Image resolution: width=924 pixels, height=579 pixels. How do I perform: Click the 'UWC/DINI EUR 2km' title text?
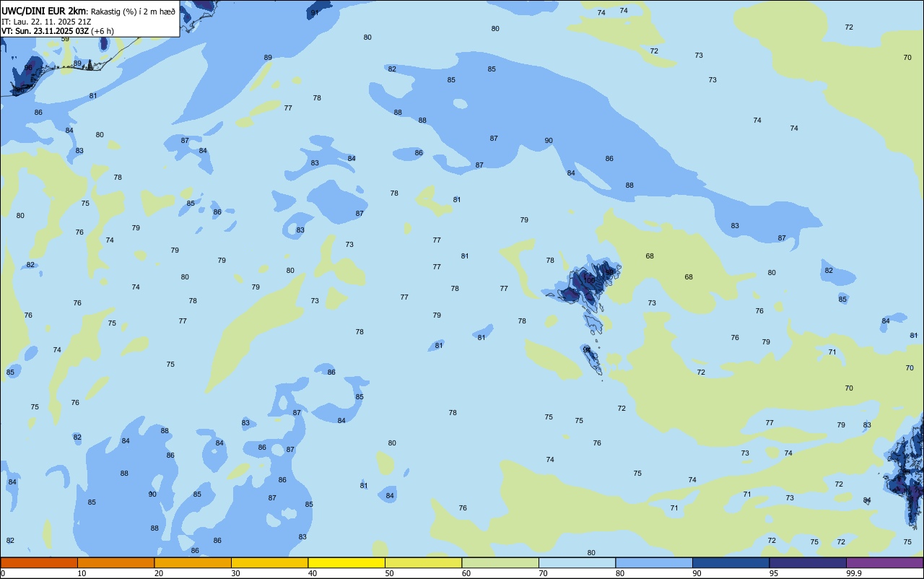[x=44, y=11]
